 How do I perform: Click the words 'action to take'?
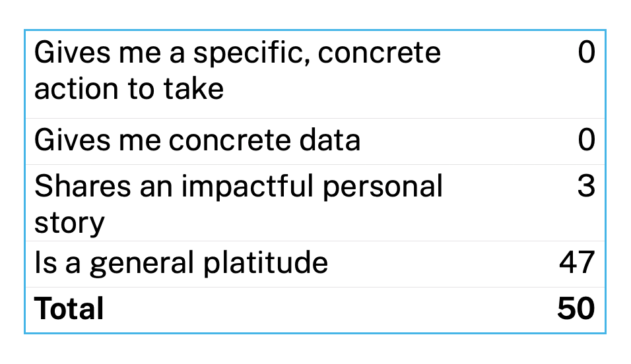click(x=129, y=89)
